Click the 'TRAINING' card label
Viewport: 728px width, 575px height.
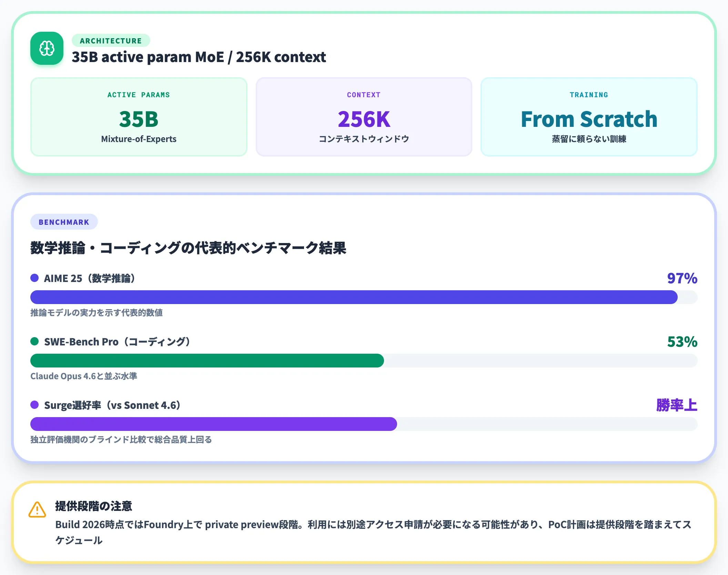tap(589, 95)
